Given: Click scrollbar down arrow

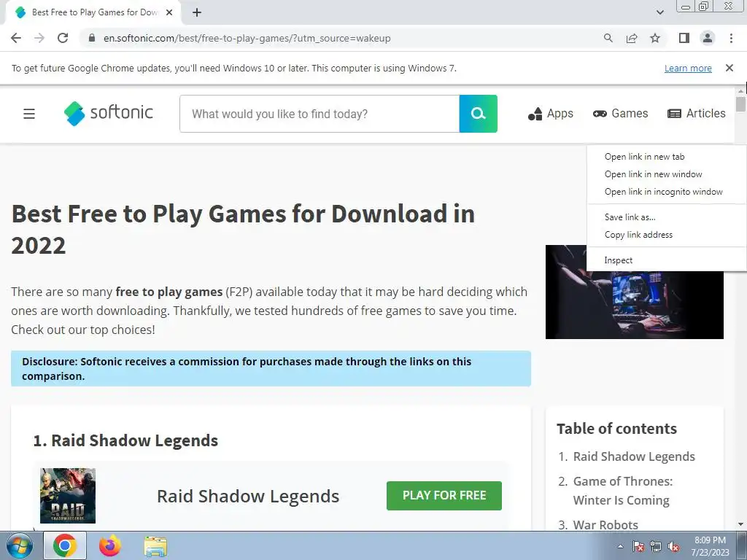Looking at the screenshot, I should coord(740,525).
